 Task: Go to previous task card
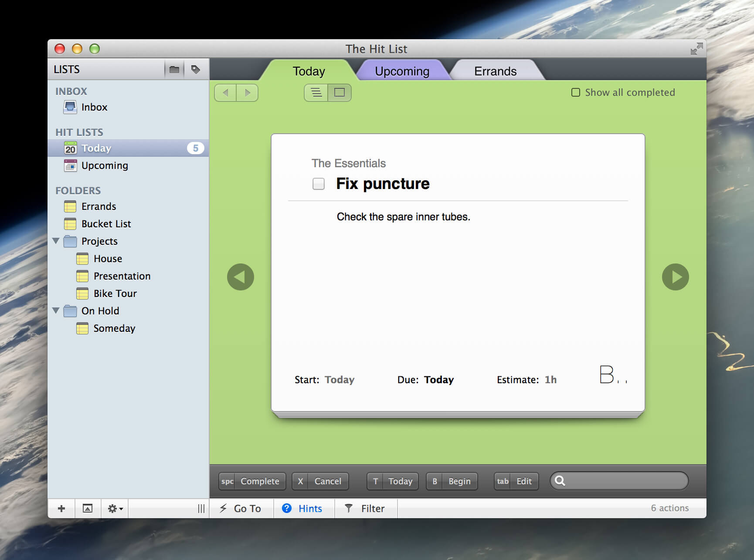[x=241, y=277]
